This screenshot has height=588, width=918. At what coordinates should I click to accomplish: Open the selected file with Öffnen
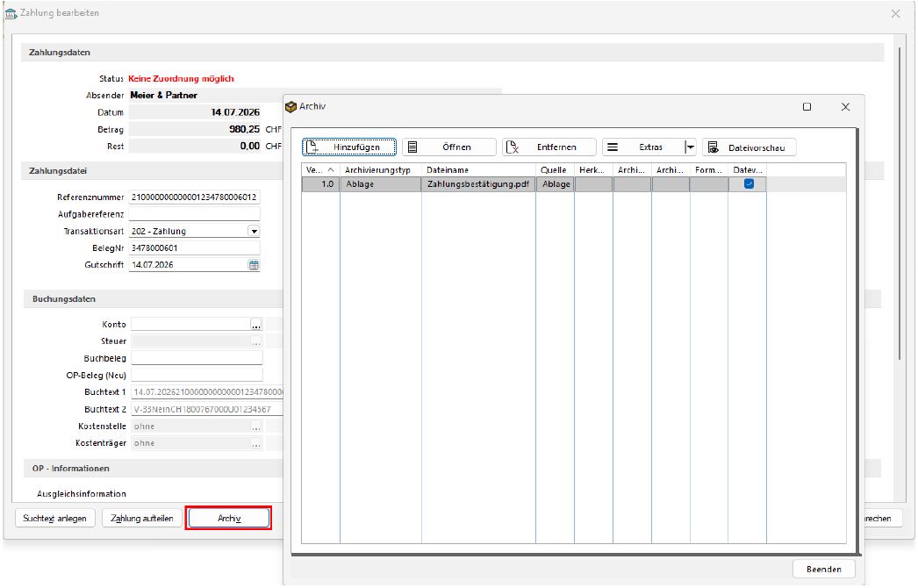[x=449, y=147]
